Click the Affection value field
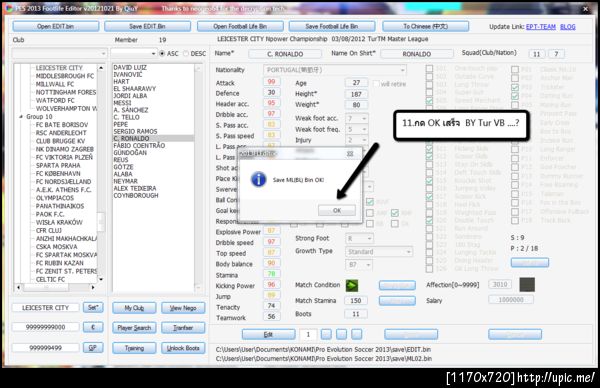The image size is (600, 388). coord(500,284)
